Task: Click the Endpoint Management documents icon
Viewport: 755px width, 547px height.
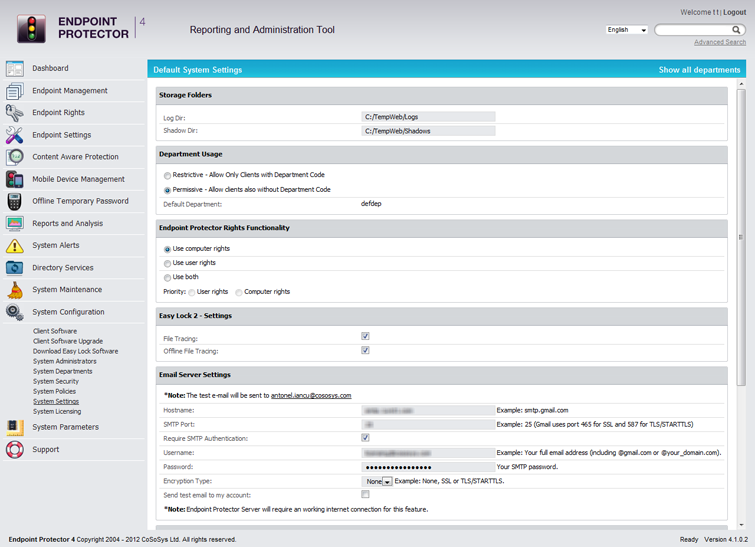Action: tap(14, 91)
